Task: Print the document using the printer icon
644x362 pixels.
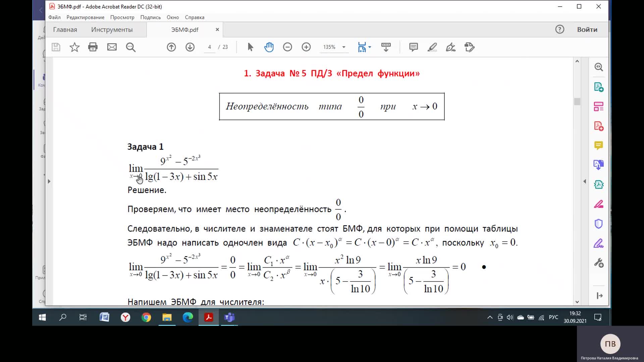Action: 93,47
